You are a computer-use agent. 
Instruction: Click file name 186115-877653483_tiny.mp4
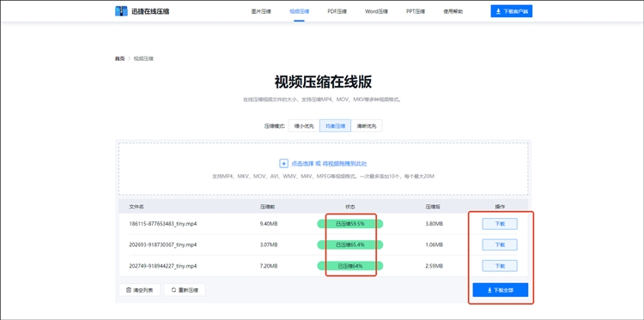coord(162,224)
